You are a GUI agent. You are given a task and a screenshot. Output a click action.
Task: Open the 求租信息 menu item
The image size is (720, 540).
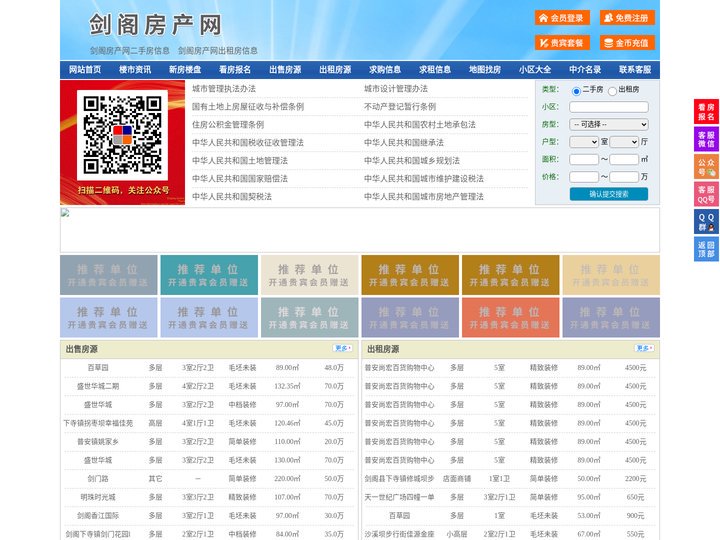click(x=435, y=70)
